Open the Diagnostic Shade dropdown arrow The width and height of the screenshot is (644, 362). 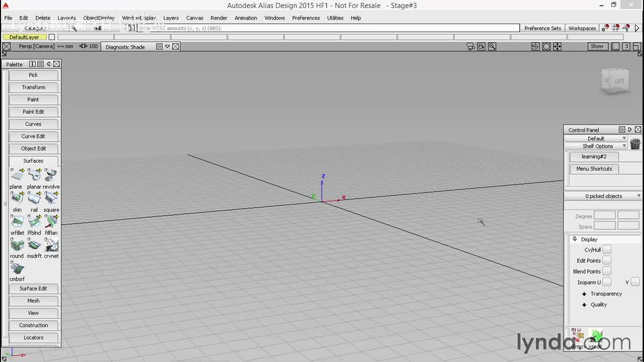(168, 46)
